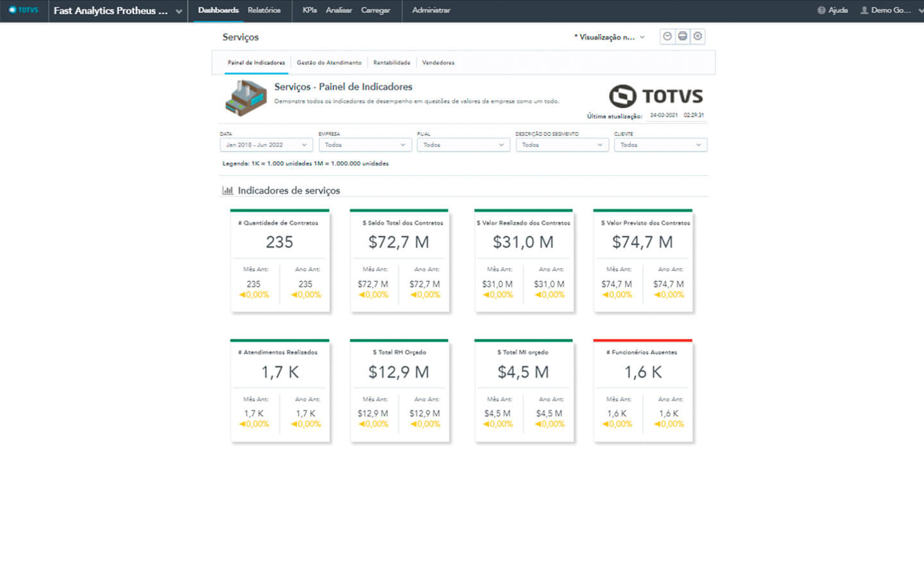
Task: Click the factory building dashboard icon
Action: click(x=246, y=97)
